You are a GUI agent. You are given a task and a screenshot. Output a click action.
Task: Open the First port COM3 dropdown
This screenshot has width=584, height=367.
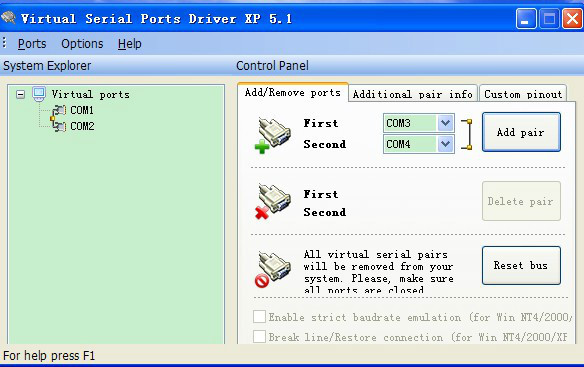point(445,123)
